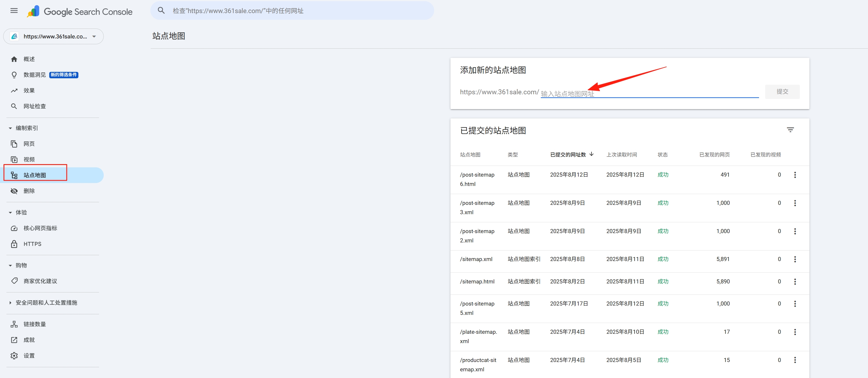Open the HTTPS lock item

[32, 244]
